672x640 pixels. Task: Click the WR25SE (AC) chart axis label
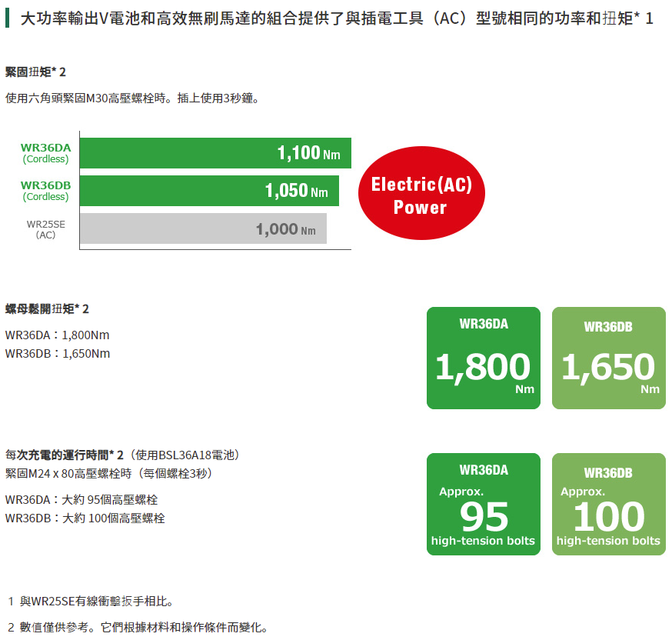tap(45, 228)
